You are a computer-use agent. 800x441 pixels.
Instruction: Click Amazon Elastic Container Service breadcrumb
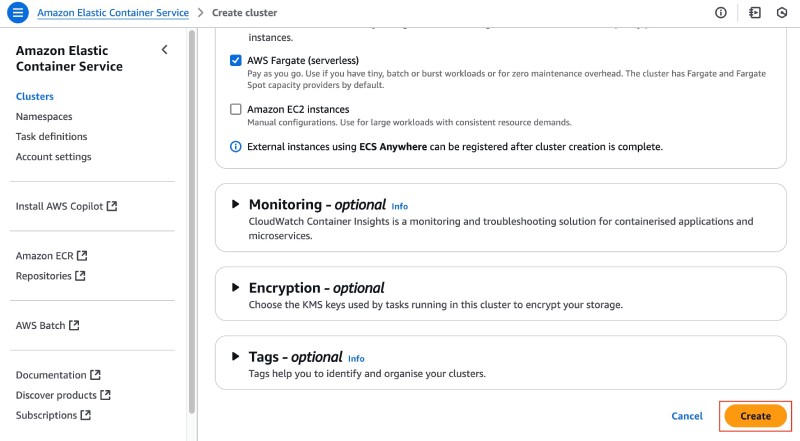click(x=113, y=13)
